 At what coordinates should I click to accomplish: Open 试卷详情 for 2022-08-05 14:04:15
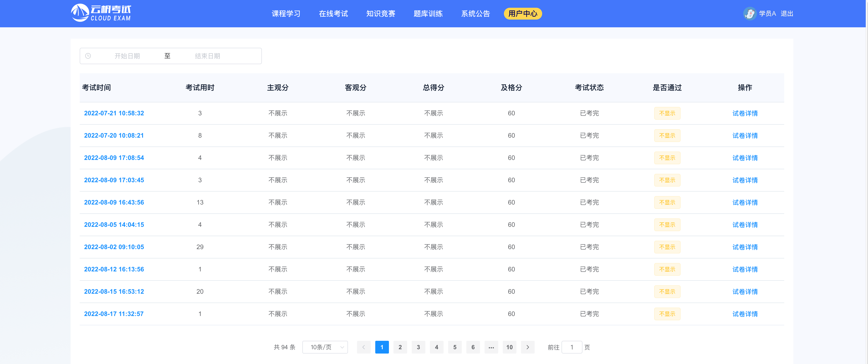point(745,225)
